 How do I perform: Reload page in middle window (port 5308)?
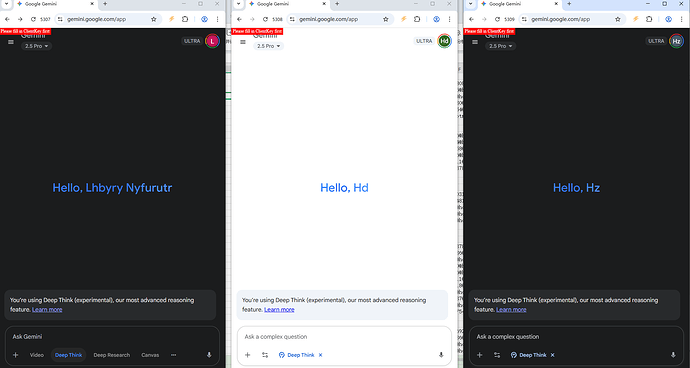[265, 19]
